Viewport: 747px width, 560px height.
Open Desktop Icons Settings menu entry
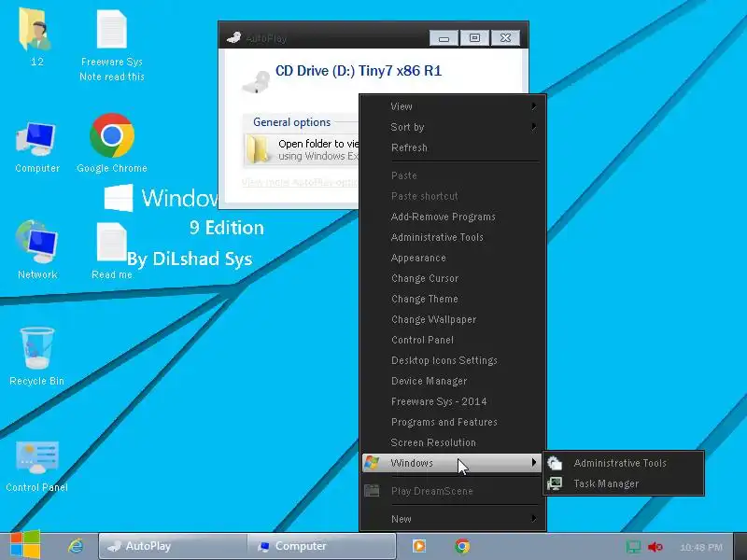452,360
